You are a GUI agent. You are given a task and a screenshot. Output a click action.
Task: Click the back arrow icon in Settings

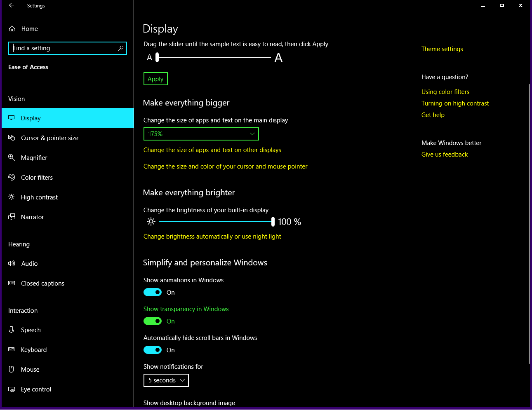point(12,5)
